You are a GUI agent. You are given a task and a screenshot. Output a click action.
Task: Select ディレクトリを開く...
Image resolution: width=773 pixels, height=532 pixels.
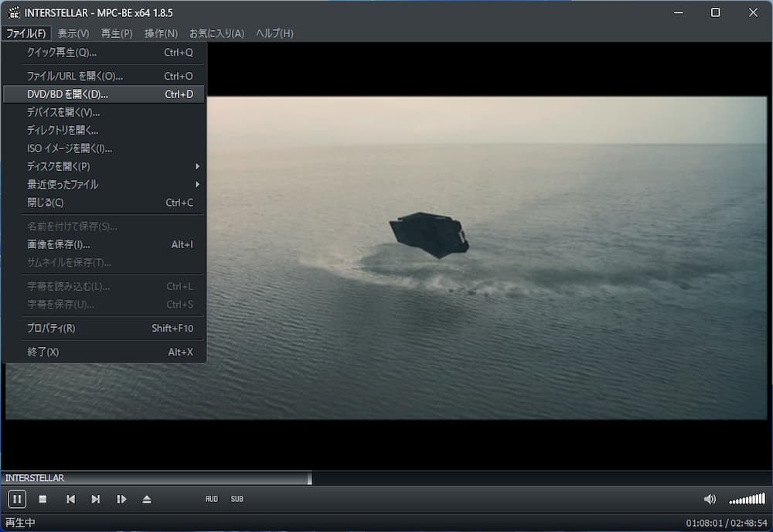point(104,130)
